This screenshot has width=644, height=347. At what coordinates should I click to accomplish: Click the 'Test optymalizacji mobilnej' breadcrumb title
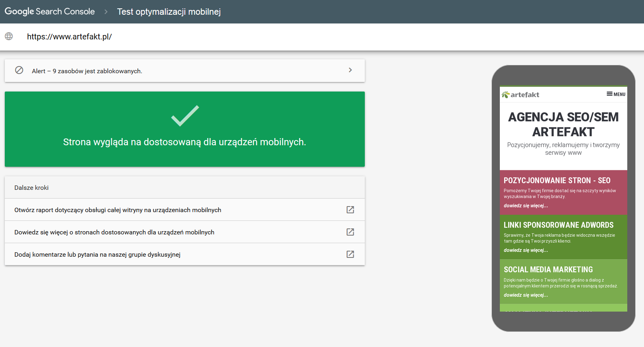tap(169, 12)
